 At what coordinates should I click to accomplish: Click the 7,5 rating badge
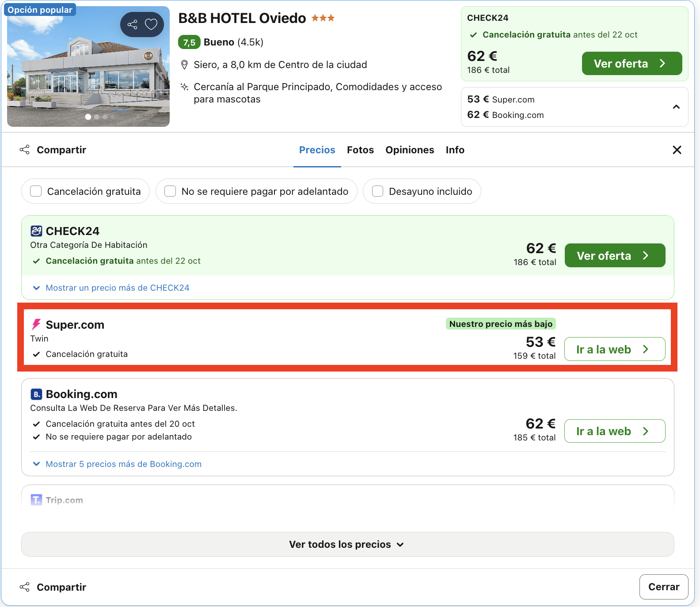(189, 42)
